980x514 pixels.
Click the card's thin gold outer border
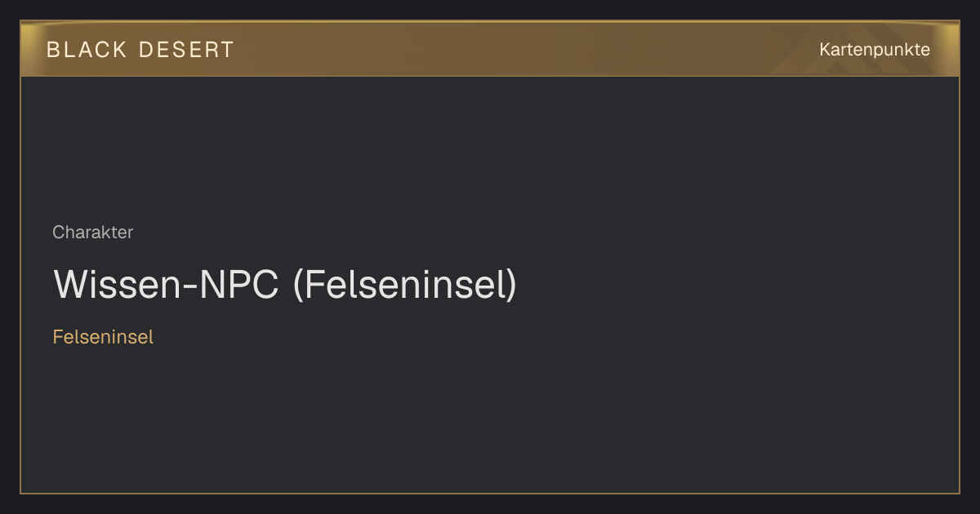coord(20,286)
